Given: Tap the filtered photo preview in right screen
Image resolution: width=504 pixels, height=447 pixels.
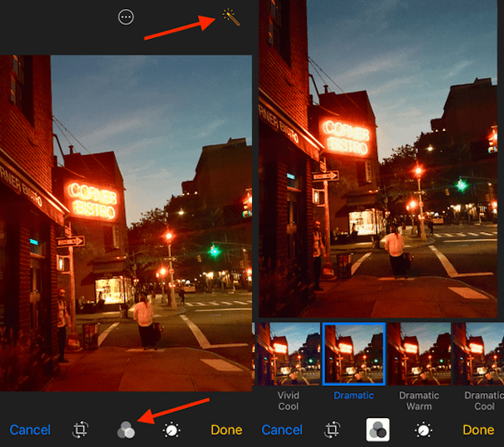Looking at the screenshot, I should pyautogui.click(x=378, y=159).
